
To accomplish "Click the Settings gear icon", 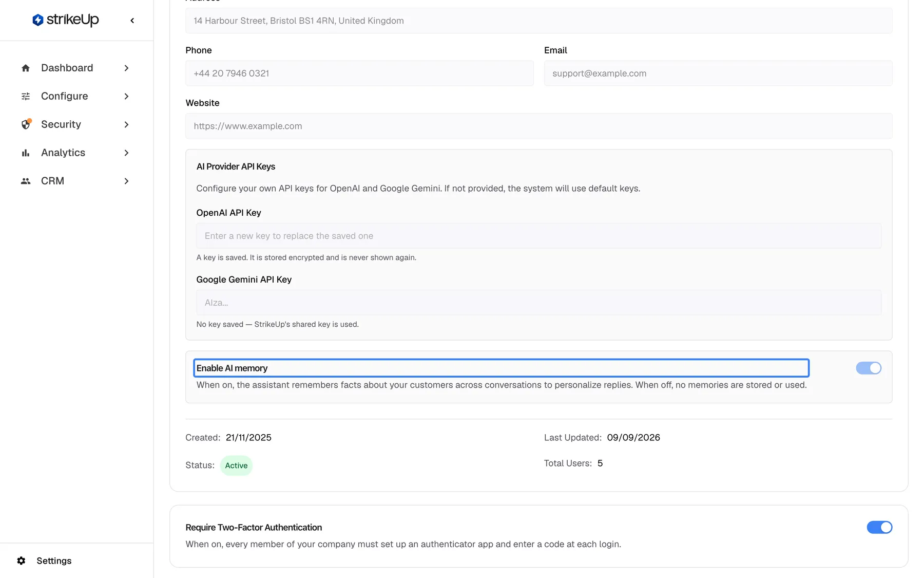I will (x=21, y=561).
